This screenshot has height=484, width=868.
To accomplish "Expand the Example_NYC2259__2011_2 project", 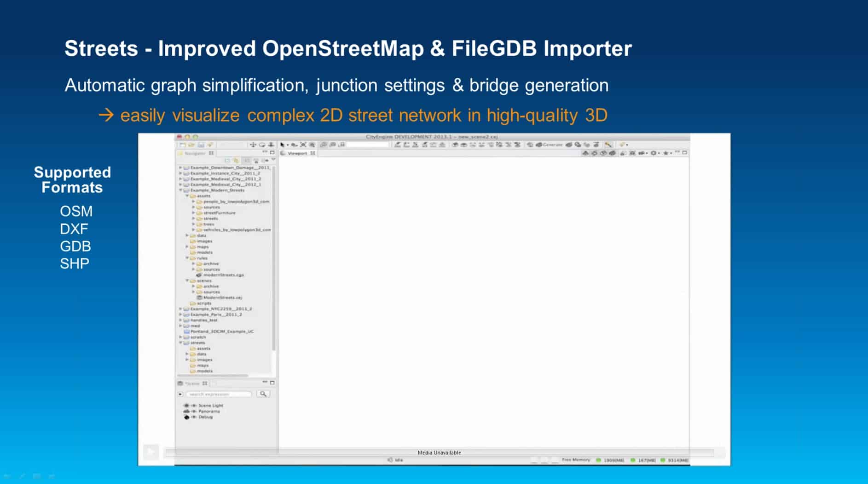I will click(x=180, y=309).
